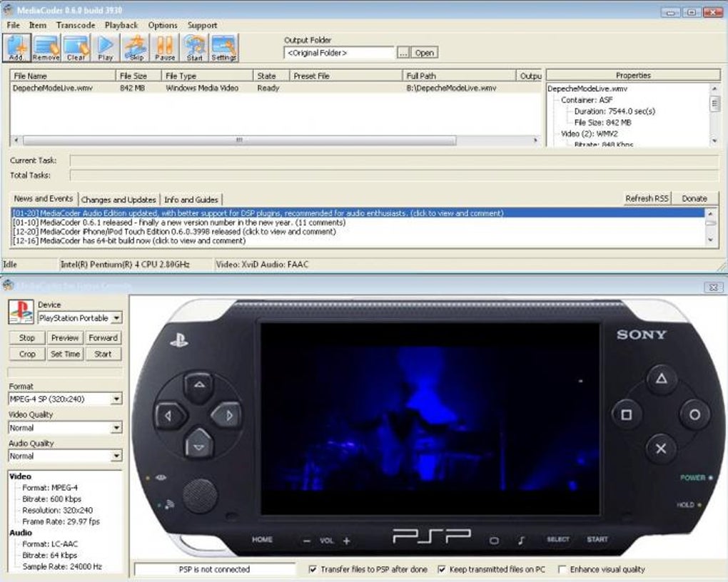This screenshot has height=582, width=728.
Task: Open the Transcode menu
Action: [x=75, y=25]
